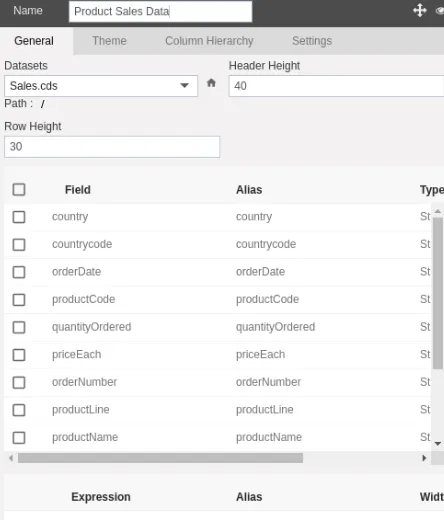The width and height of the screenshot is (444, 520).
Task: Click the horizontal scrollbar left arrow
Action: (x=11, y=458)
